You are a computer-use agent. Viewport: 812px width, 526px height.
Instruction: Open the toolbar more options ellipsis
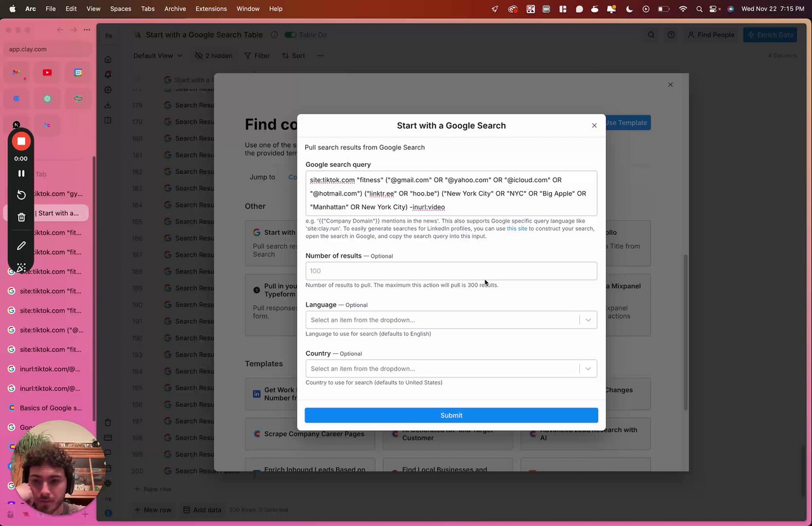(x=320, y=56)
